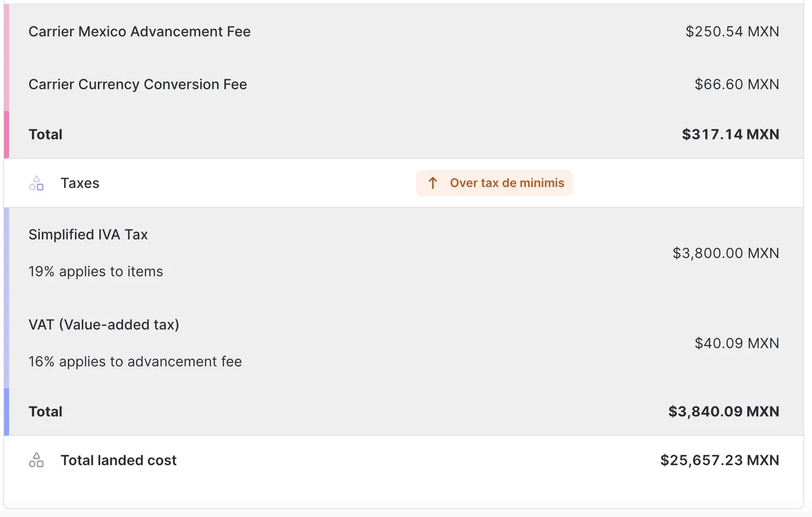This screenshot has width=812, height=517.
Task: Click the dark pink bar beside fees Total
Action: [6, 134]
